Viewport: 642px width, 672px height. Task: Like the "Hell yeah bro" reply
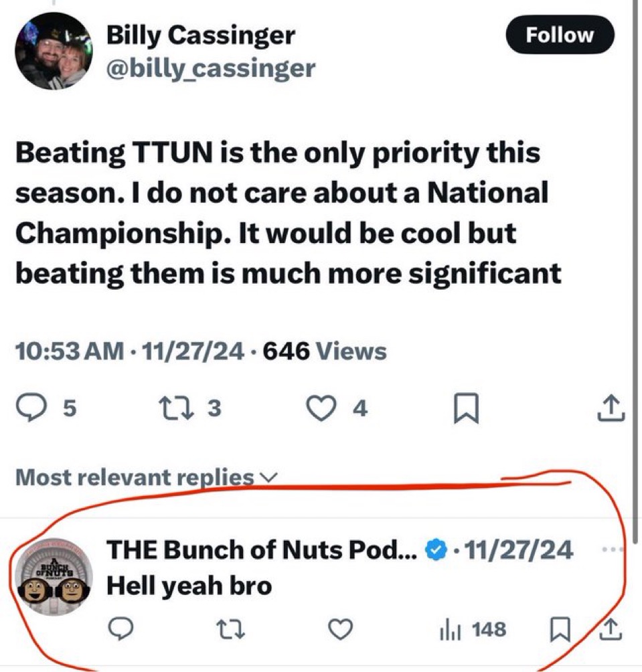(x=341, y=629)
